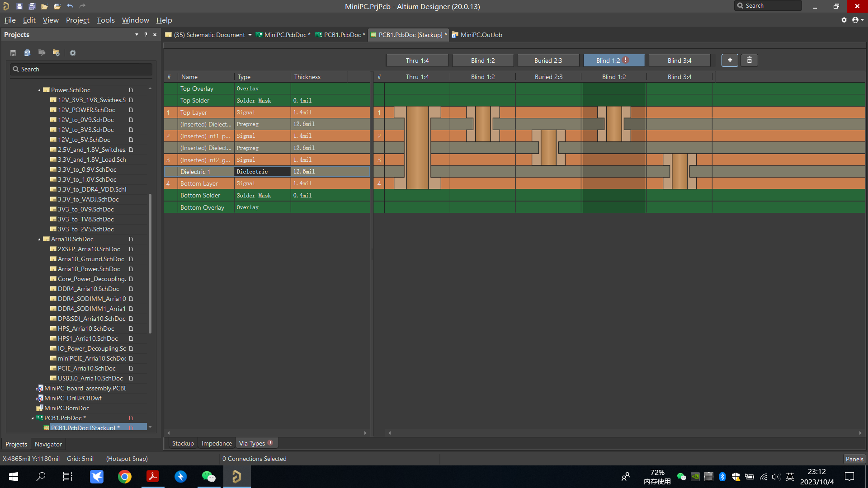Open the File menu

tap(10, 20)
